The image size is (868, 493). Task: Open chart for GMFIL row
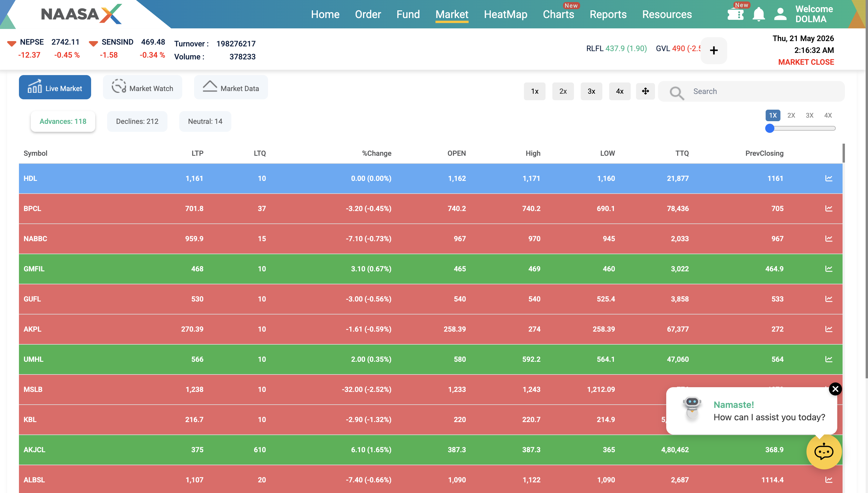click(x=828, y=269)
